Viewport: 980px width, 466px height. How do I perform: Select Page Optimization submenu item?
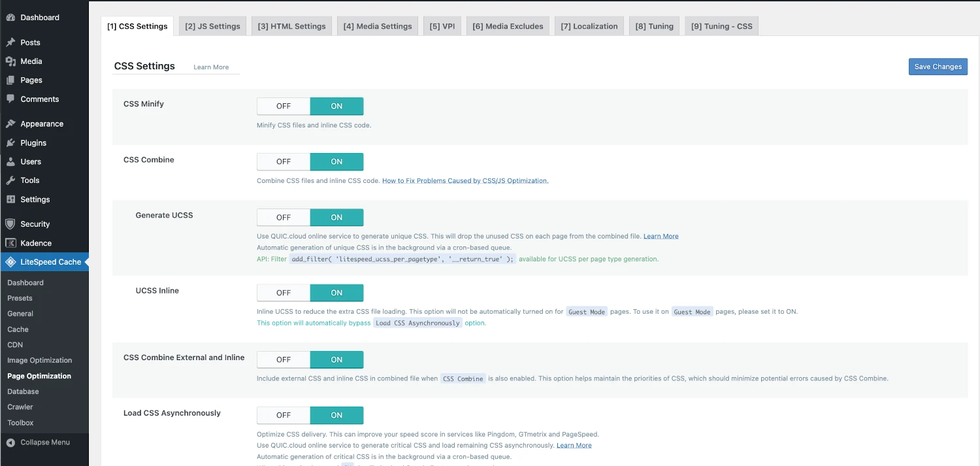pyautogui.click(x=39, y=376)
